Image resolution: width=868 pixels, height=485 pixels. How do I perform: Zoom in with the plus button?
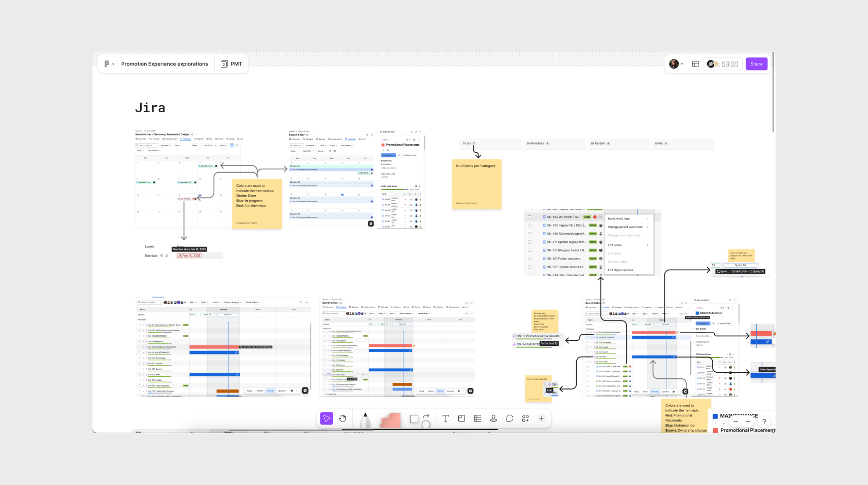click(x=748, y=422)
